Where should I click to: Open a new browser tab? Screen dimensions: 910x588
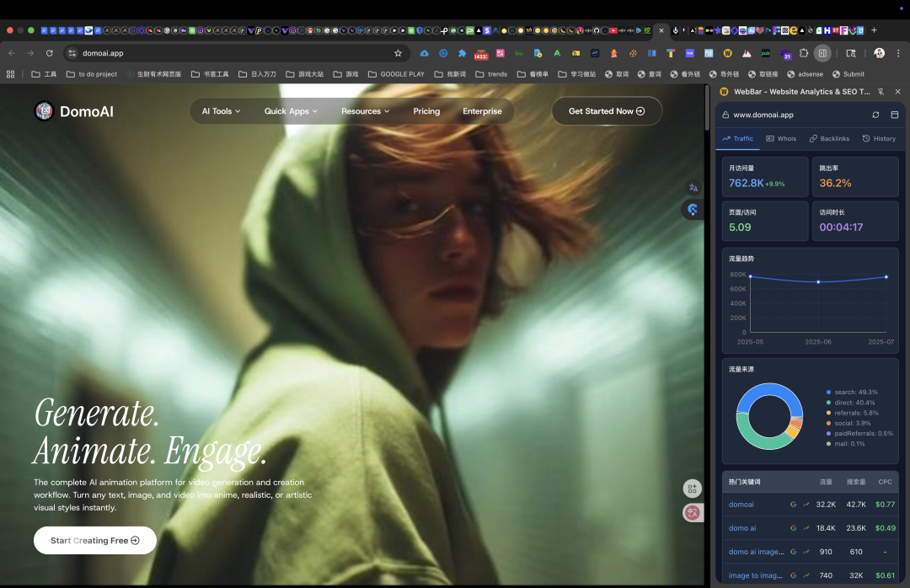click(874, 30)
